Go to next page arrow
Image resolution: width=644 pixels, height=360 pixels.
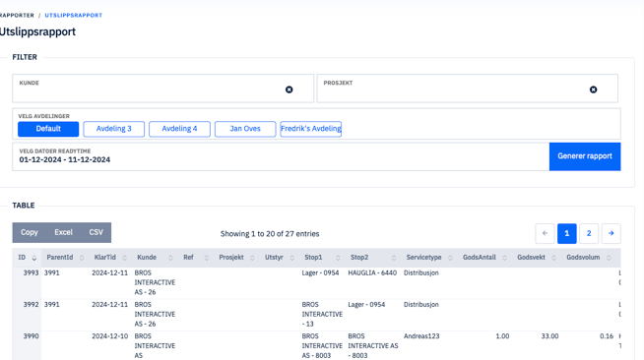[x=612, y=233]
